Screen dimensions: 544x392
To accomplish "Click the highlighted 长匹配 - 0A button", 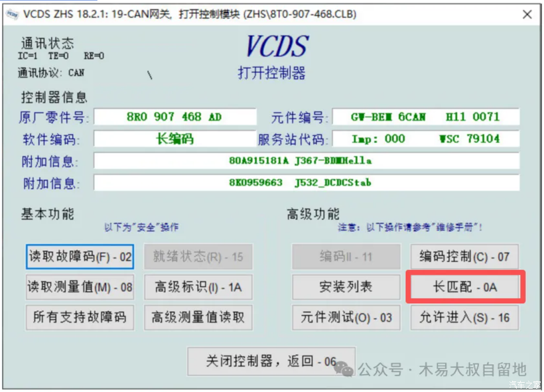I will tap(464, 287).
